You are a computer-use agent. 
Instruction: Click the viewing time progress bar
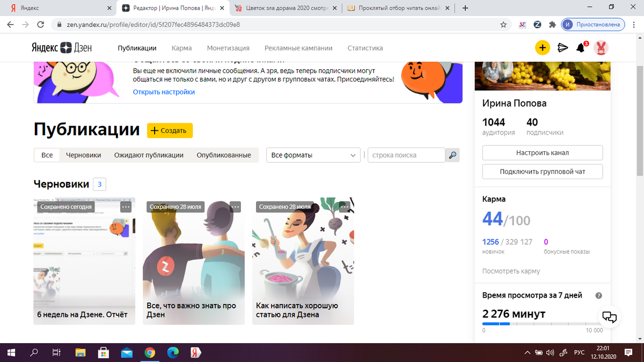click(543, 324)
